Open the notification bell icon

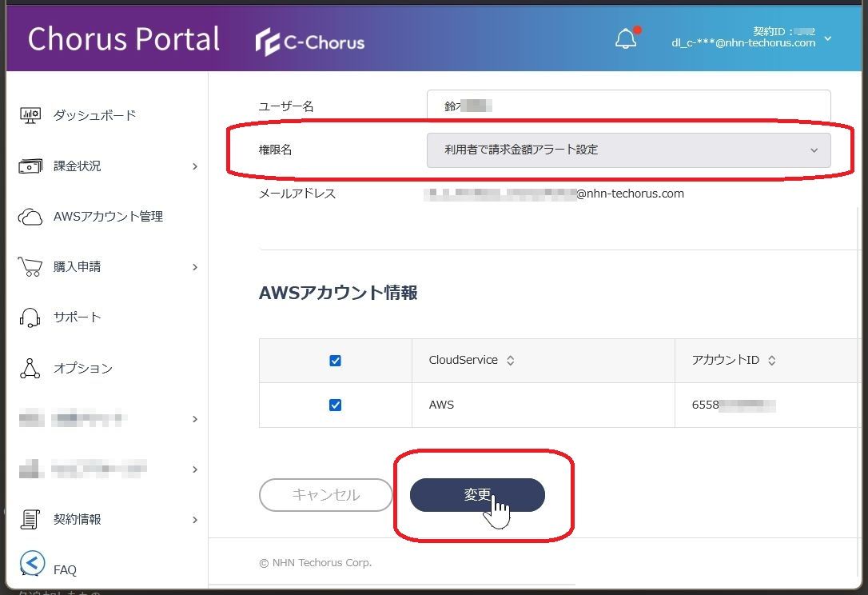click(x=626, y=38)
